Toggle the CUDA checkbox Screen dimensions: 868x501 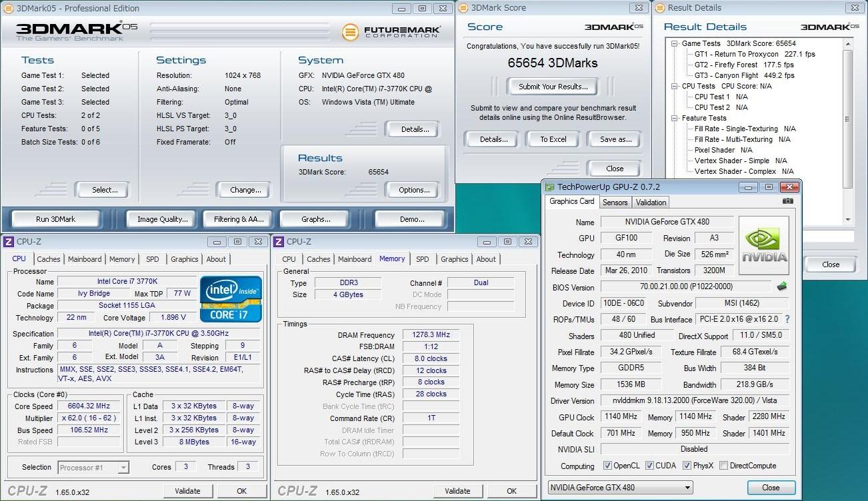click(649, 466)
